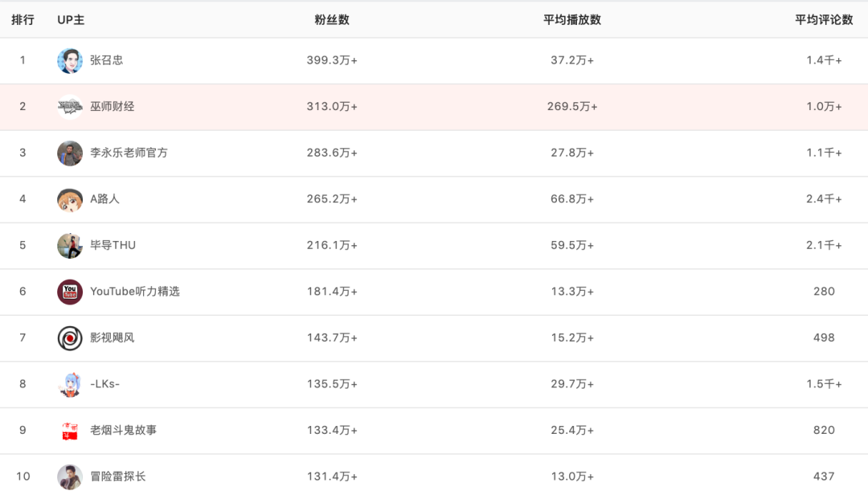Sort by 粉丝数 column header

(x=332, y=20)
